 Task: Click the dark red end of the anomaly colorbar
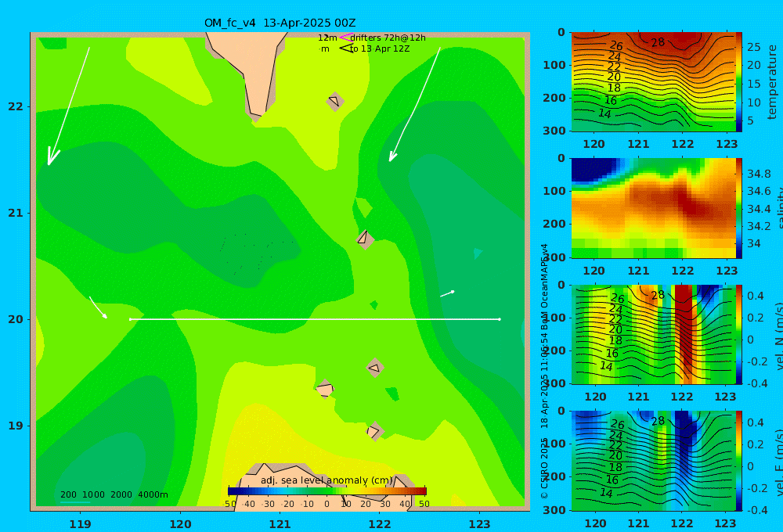click(x=423, y=491)
